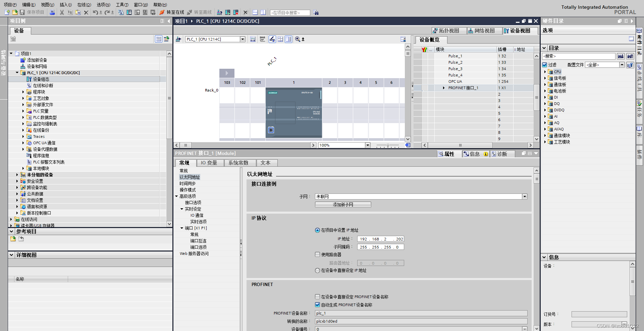Open the 100% zoom level dropdown
This screenshot has height=331, width=644.
[368, 145]
